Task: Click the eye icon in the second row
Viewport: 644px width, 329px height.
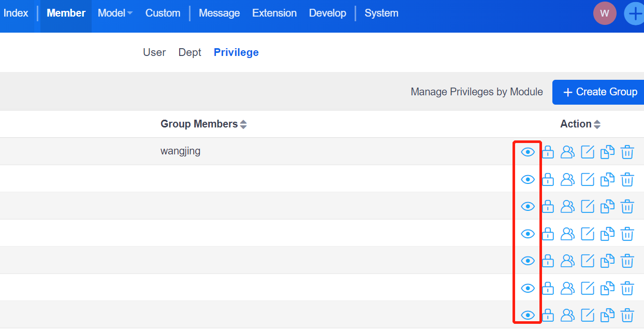Action: (x=528, y=179)
